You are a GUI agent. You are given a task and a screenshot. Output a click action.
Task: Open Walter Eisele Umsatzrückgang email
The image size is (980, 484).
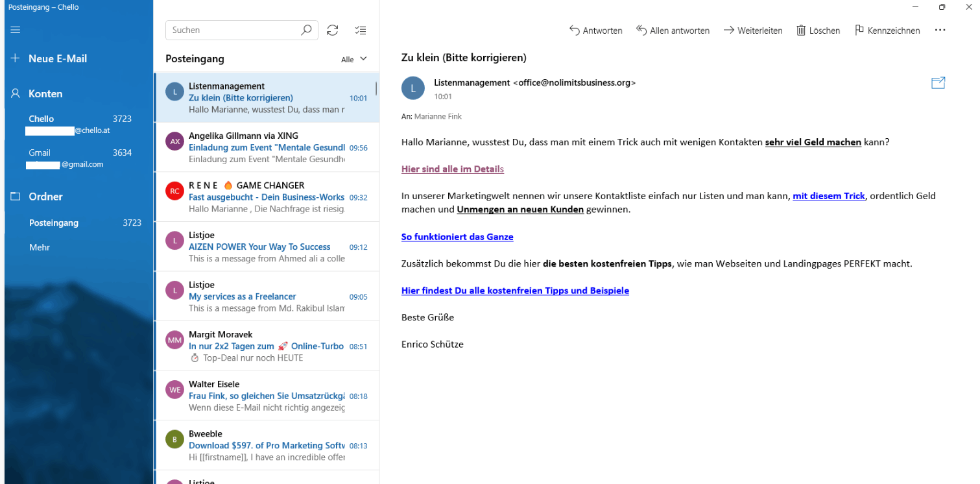[267, 395]
